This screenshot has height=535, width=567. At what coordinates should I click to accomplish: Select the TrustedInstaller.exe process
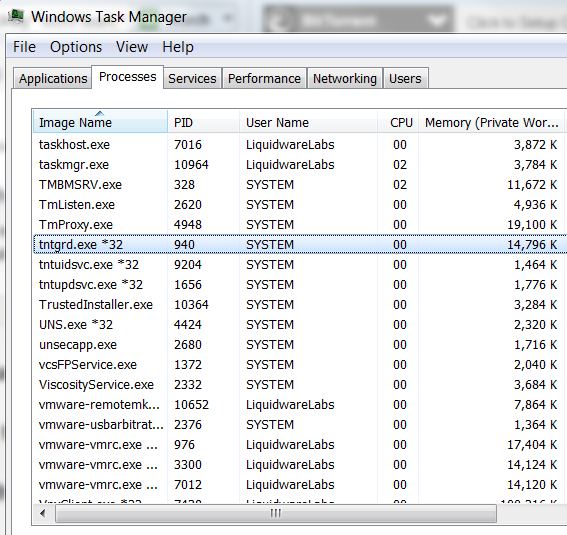coord(300,304)
